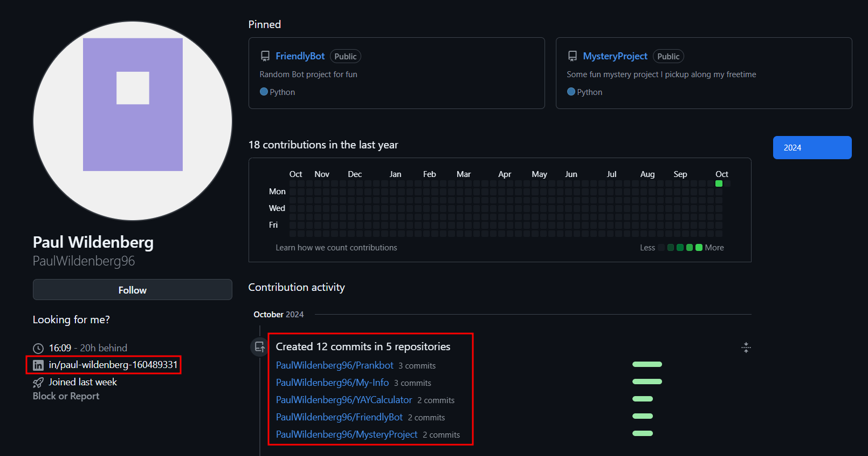Click the PaulWildenberg96 username text
The height and width of the screenshot is (456, 868).
click(x=84, y=261)
